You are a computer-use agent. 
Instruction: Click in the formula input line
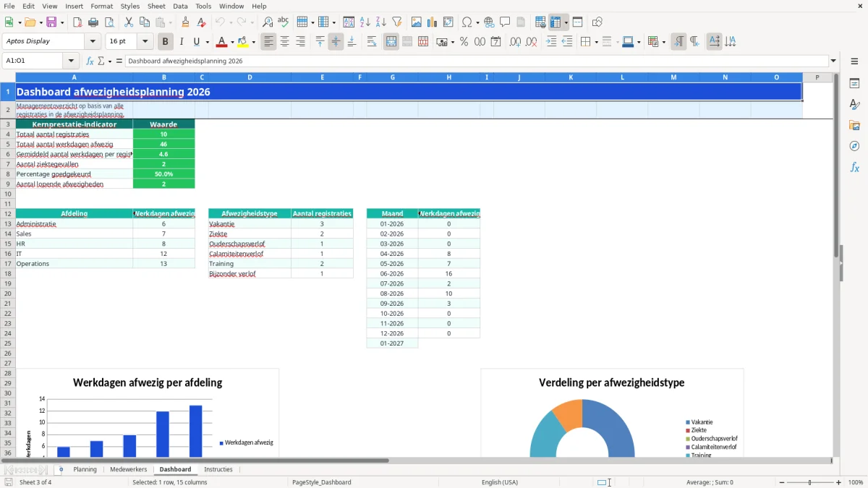477,61
